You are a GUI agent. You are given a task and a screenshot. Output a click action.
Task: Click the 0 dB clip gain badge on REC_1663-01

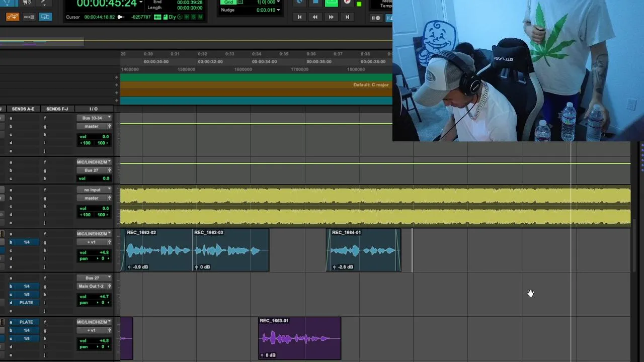pyautogui.click(x=268, y=355)
